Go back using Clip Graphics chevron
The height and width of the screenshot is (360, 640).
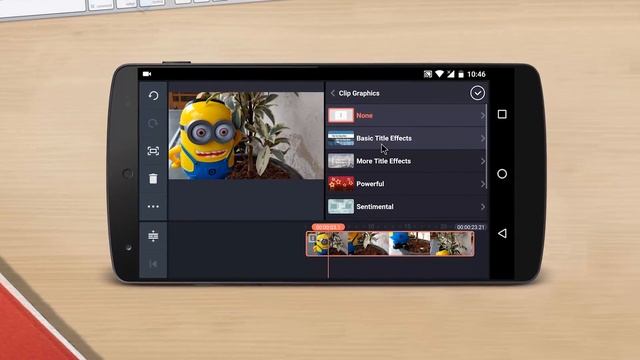click(333, 93)
